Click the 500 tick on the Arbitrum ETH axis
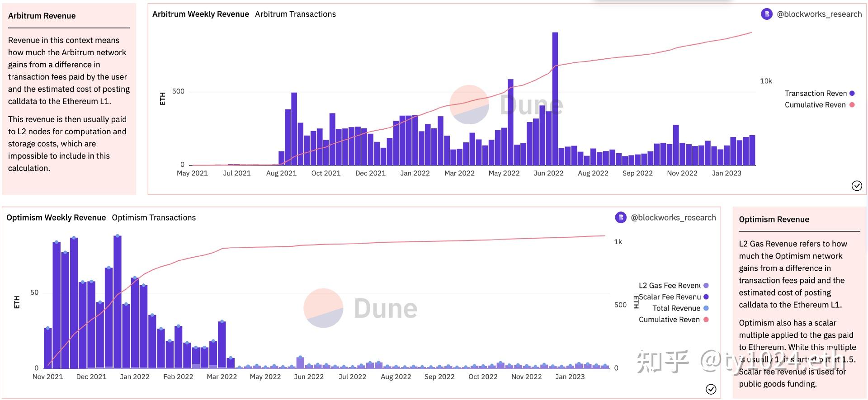This screenshot has width=868, height=400. pyautogui.click(x=178, y=91)
